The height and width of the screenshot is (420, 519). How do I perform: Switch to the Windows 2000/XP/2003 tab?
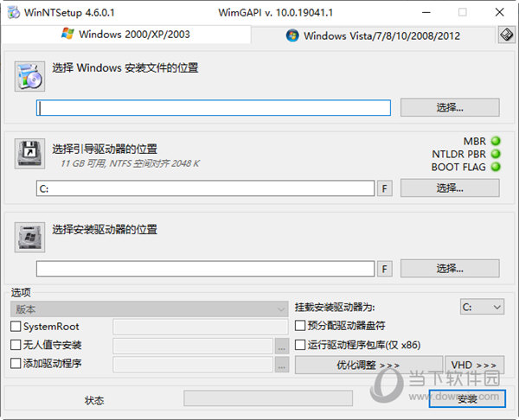point(126,35)
